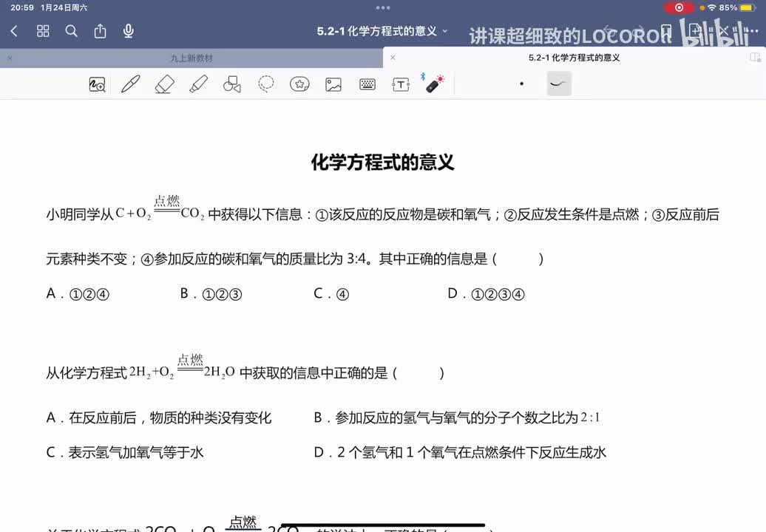Open the search magnifier in header
766x532 pixels.
[71, 31]
